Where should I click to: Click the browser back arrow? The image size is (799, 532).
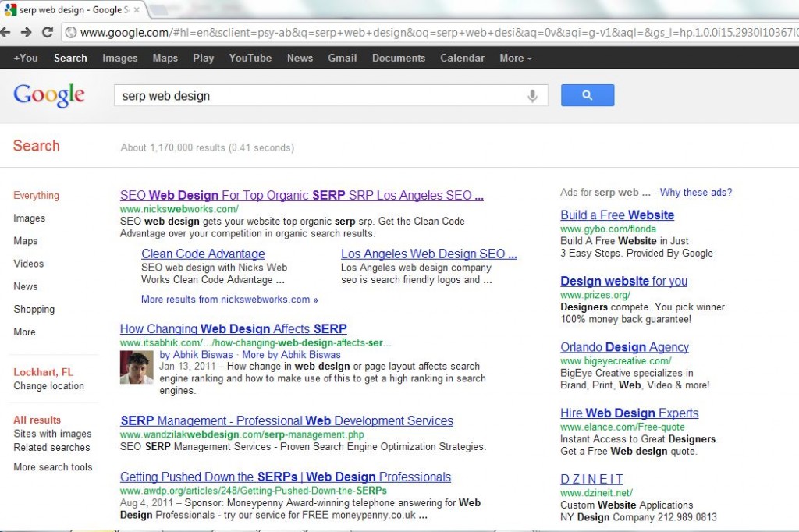coord(5,32)
